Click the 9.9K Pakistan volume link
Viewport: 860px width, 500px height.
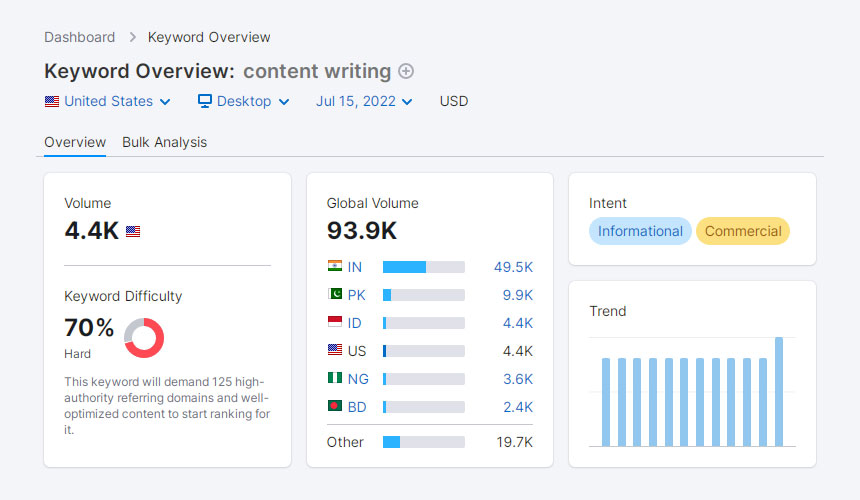pos(517,295)
